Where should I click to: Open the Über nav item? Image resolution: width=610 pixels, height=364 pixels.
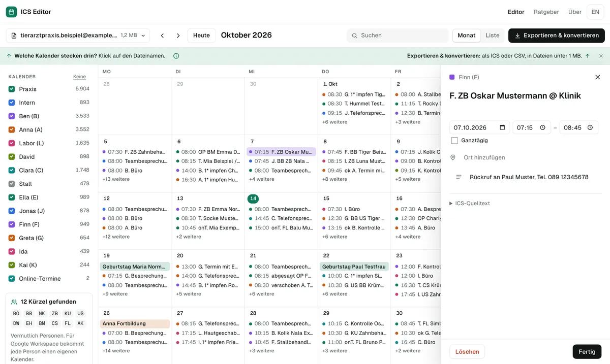(575, 12)
